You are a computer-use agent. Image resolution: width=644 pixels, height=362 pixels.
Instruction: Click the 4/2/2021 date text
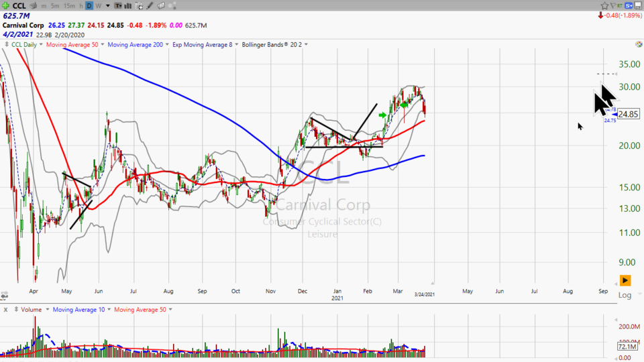17,35
